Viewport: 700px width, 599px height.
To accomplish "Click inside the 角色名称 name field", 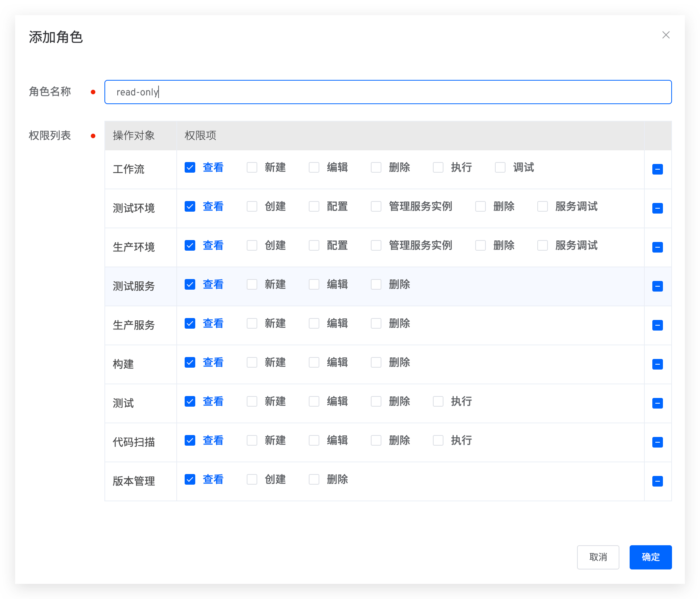I will click(x=387, y=92).
